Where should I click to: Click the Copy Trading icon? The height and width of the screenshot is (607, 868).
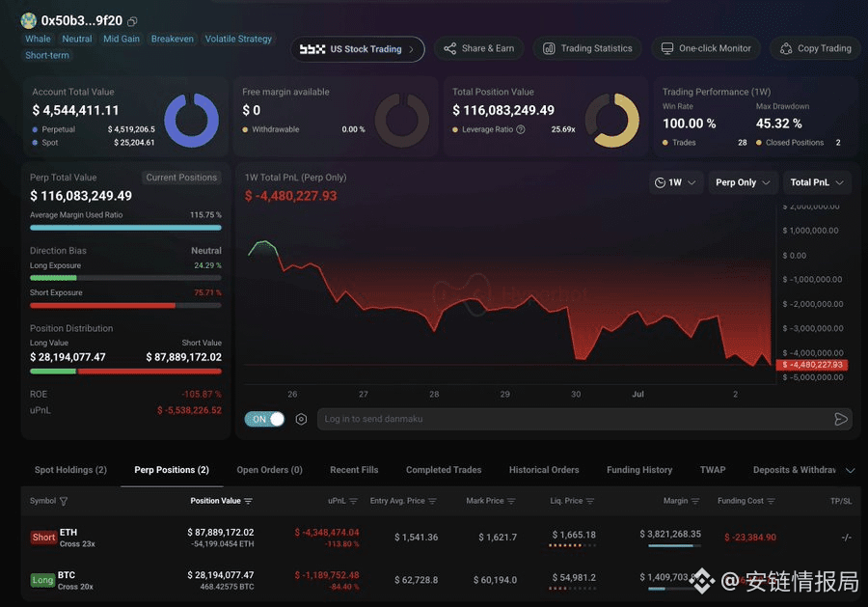[785, 49]
